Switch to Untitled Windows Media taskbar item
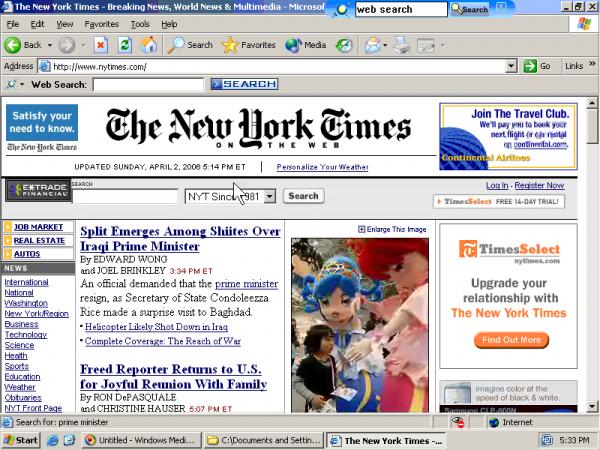 point(142,440)
